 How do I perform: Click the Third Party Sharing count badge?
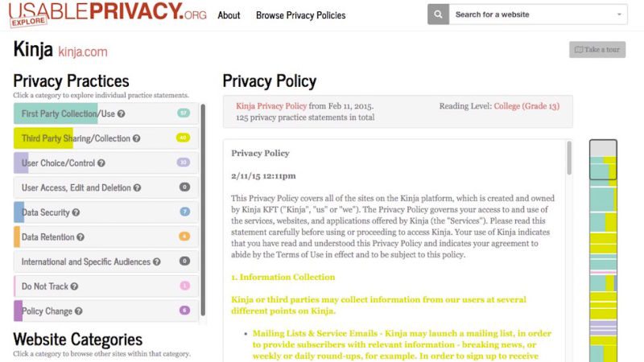pyautogui.click(x=184, y=138)
